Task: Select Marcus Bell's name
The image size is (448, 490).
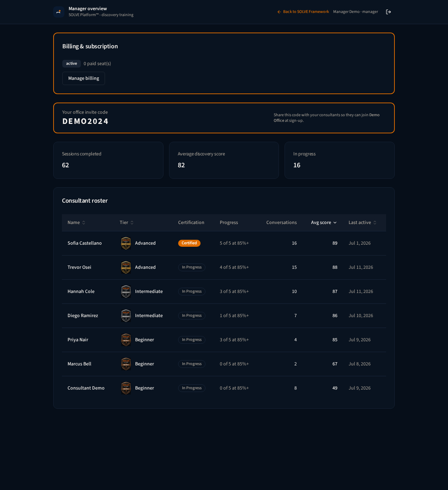Action: point(79,364)
